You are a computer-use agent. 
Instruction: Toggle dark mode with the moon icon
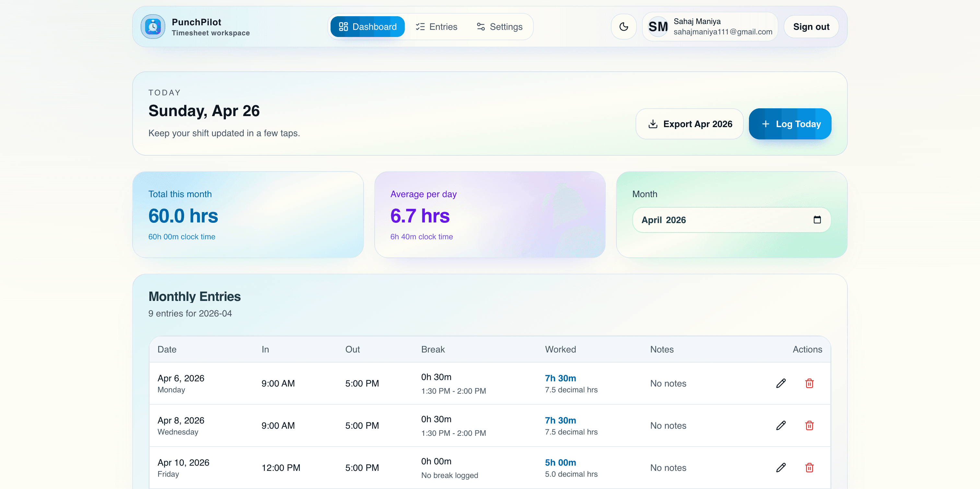[624, 27]
